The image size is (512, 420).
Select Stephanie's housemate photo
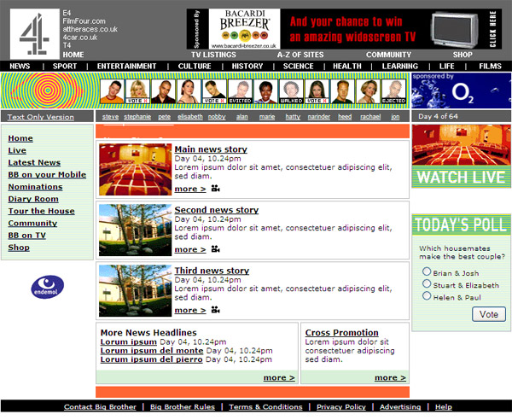(137, 92)
